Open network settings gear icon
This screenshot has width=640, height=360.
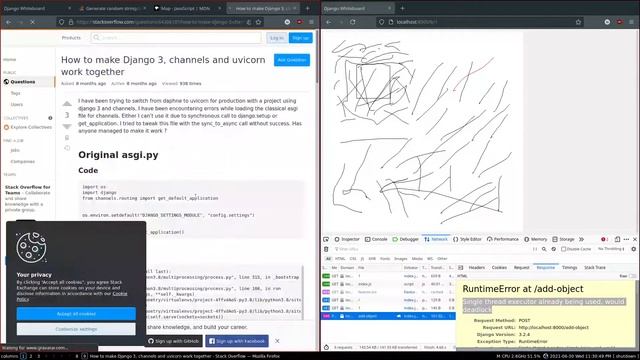click(633, 249)
